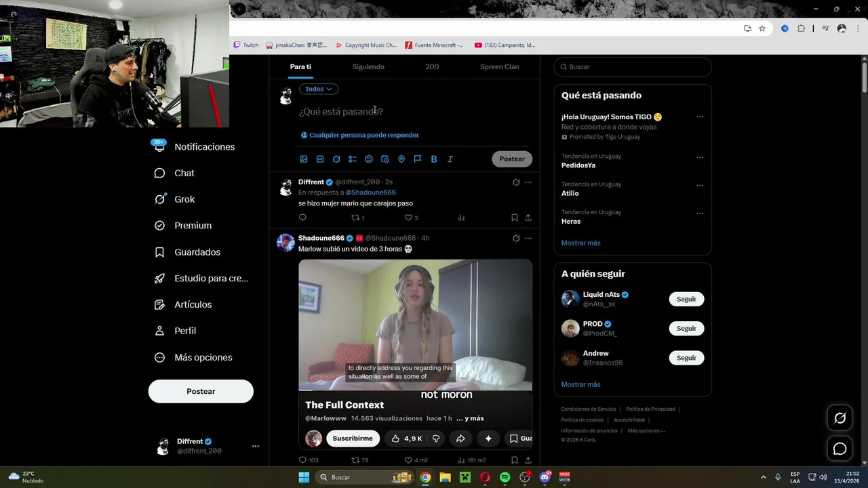Viewport: 868px width, 488px height.
Task: Reply to Diffrent's post
Action: (x=302, y=218)
